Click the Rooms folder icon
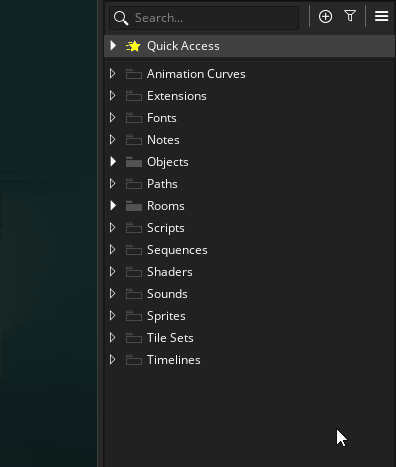Viewport: 396px width, 467px height. pos(134,206)
